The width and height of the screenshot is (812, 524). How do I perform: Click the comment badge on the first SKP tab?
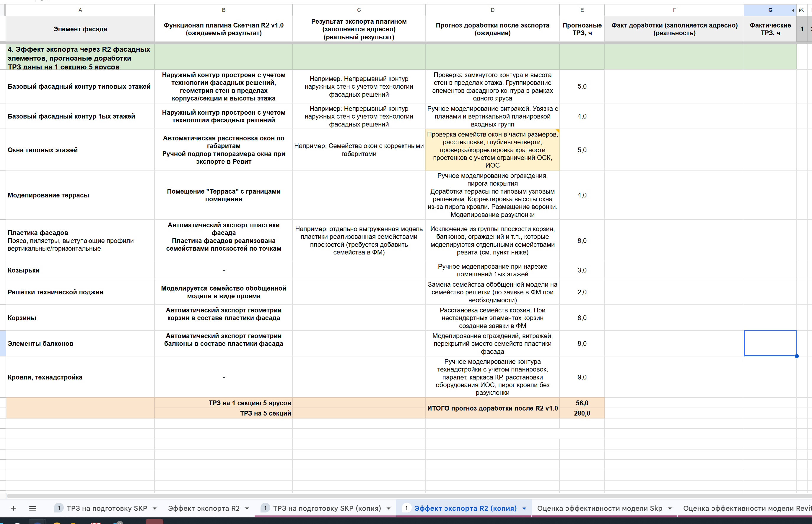point(59,508)
